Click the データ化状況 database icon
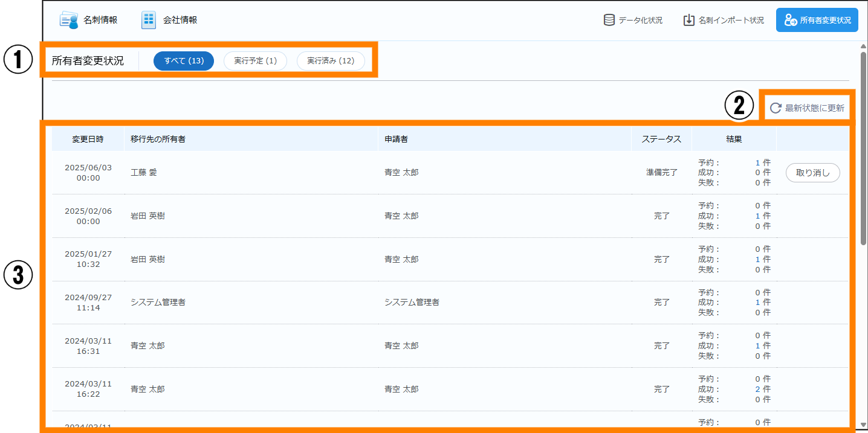This screenshot has height=433, width=868. (609, 20)
